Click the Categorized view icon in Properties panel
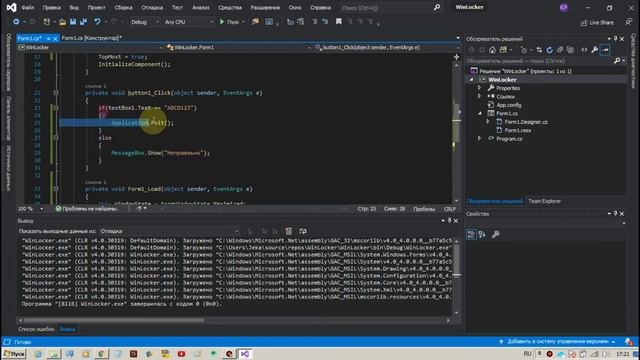 [x=471, y=234]
